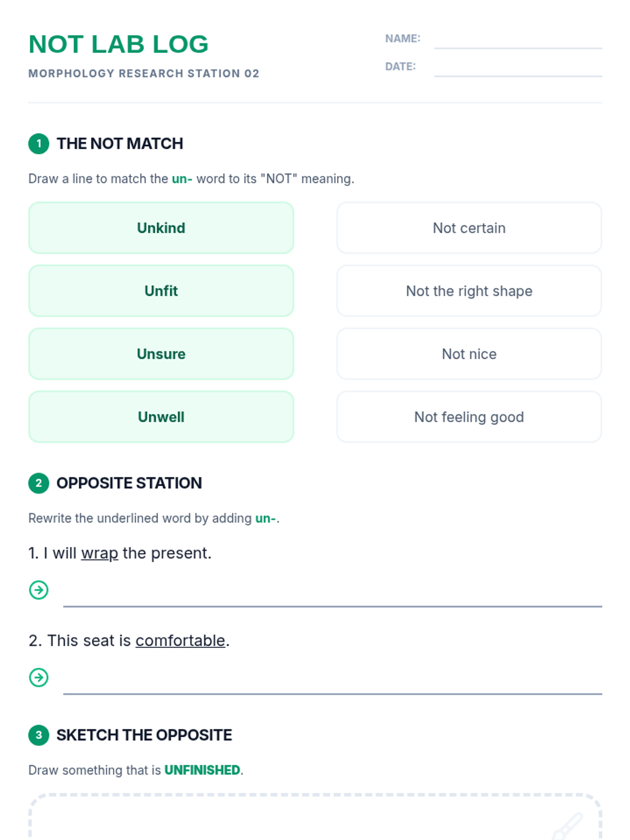This screenshot has height=840, width=630.
Task: Click arrow icon below comfortable sentence
Action: click(39, 677)
